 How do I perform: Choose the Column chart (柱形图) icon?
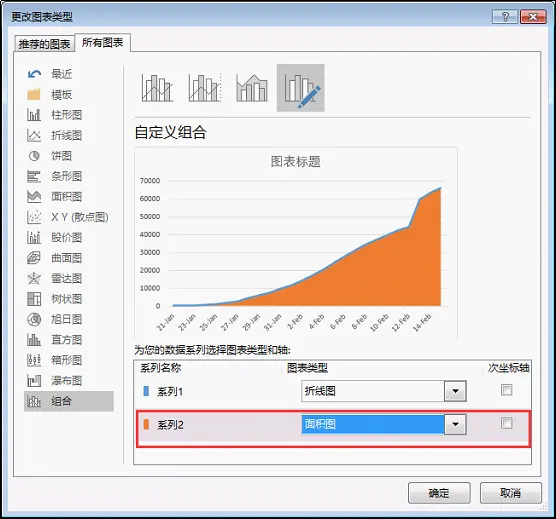(x=34, y=115)
